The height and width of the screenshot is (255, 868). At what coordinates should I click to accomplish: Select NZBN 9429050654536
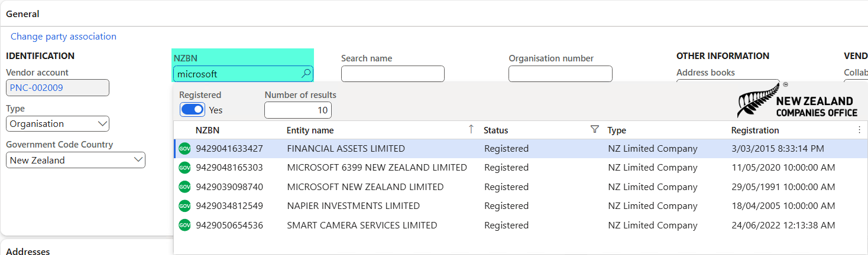click(x=229, y=225)
